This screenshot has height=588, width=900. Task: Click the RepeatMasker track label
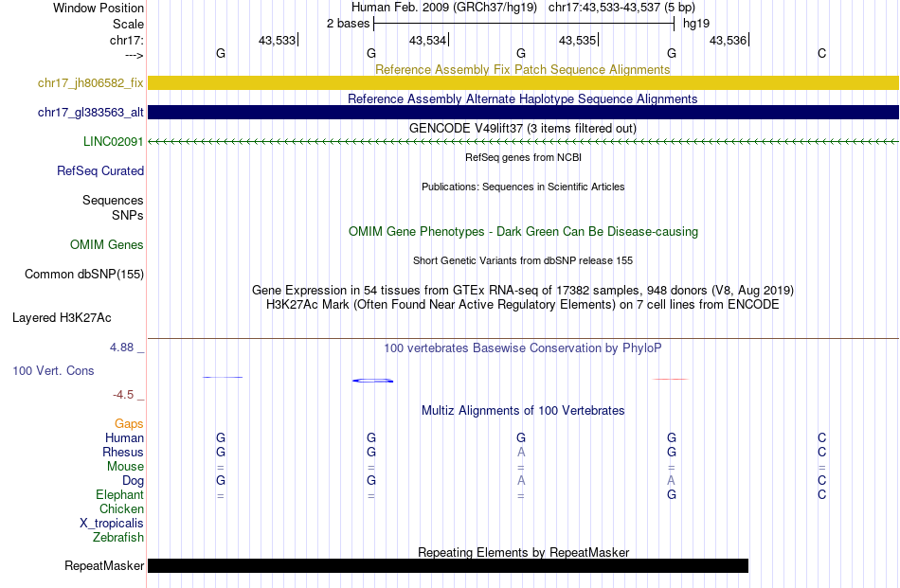104,566
